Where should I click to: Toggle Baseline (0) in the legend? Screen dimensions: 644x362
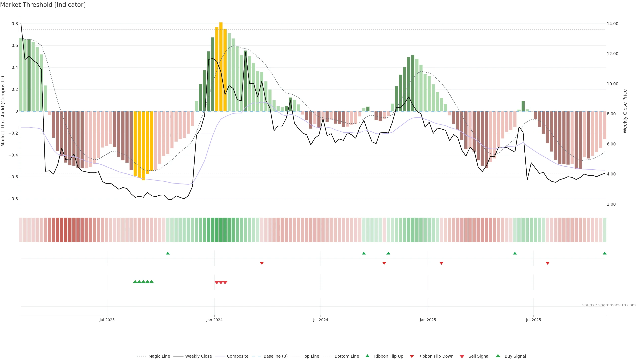coord(275,356)
